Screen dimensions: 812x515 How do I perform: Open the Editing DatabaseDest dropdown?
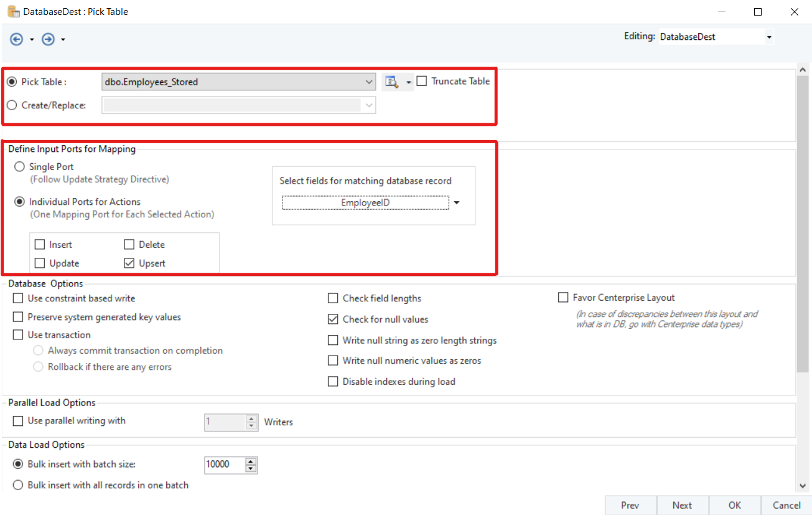pyautogui.click(x=769, y=37)
